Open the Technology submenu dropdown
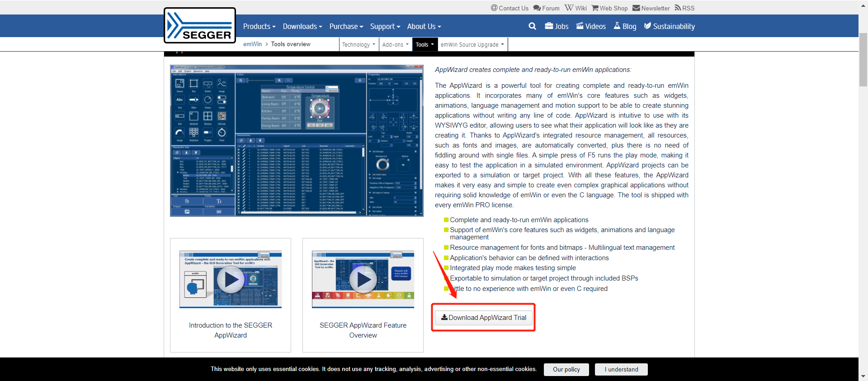The height and width of the screenshot is (381, 868). 359,44
